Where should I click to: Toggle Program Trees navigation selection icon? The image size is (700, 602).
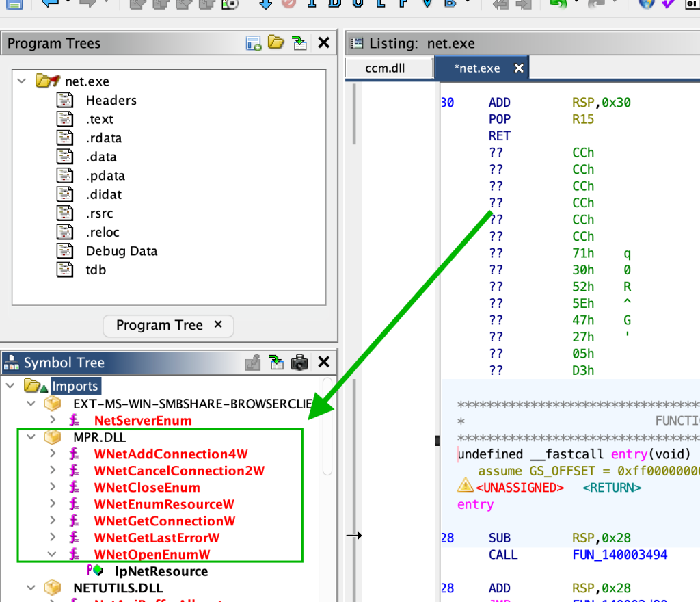(299, 44)
